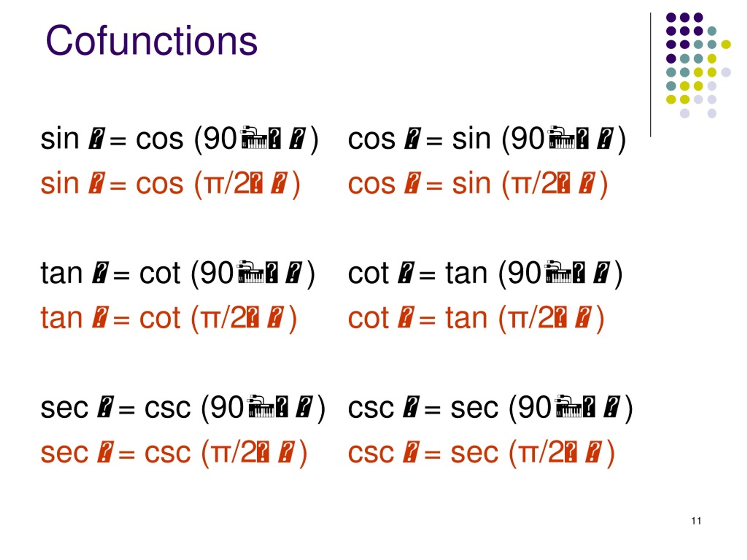Select the black sin equals cos (90) equation
The height and width of the screenshot is (560, 747).
tap(180, 139)
